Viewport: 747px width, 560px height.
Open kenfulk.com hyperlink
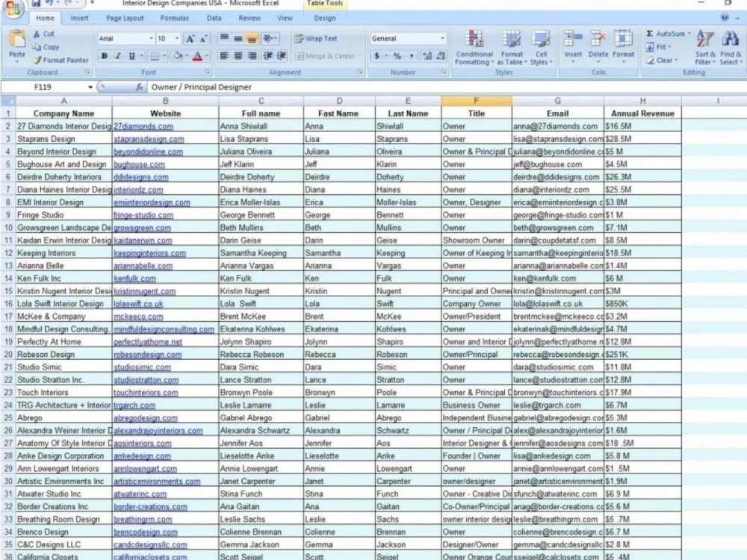pos(134,278)
